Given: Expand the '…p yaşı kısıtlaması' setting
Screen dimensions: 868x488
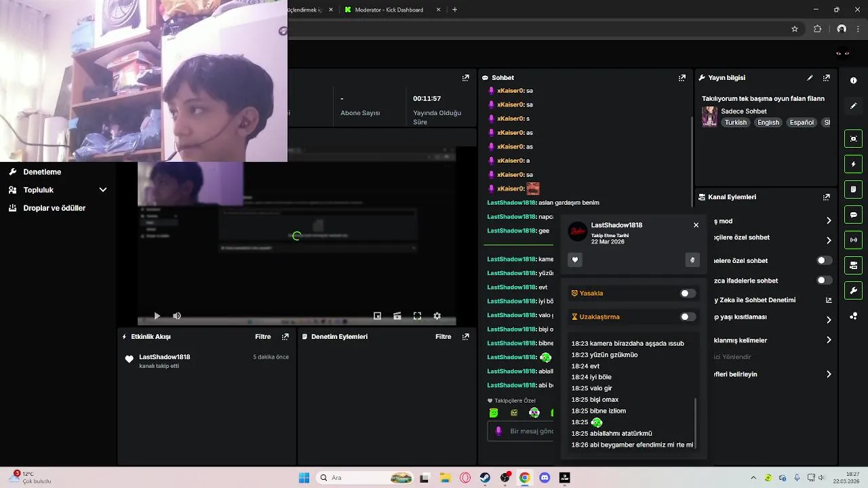Looking at the screenshot, I should pos(829,320).
